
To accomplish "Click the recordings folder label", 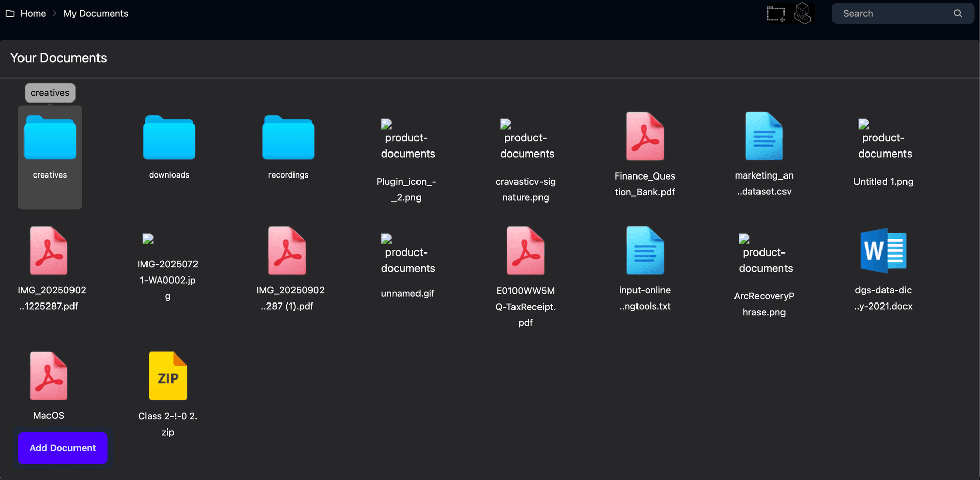I will (288, 175).
